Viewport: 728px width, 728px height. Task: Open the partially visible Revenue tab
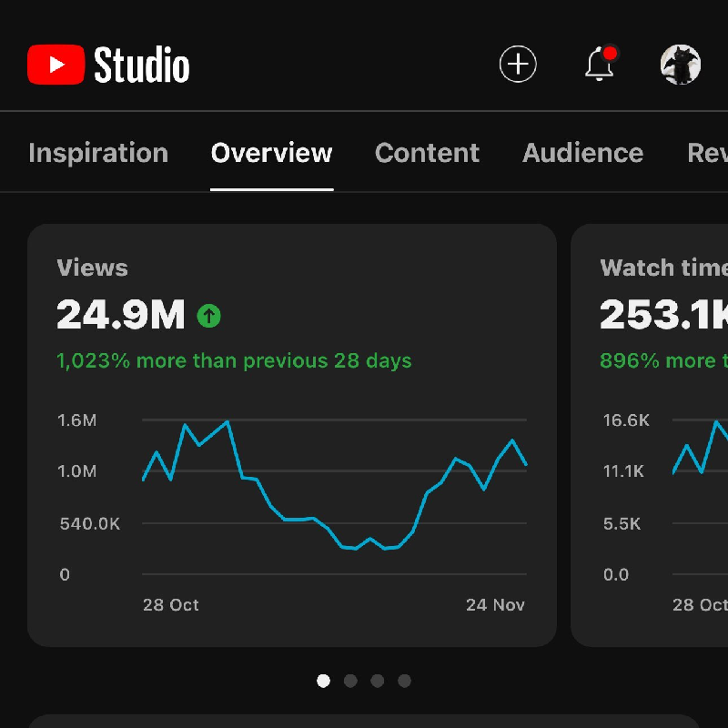pyautogui.click(x=707, y=153)
